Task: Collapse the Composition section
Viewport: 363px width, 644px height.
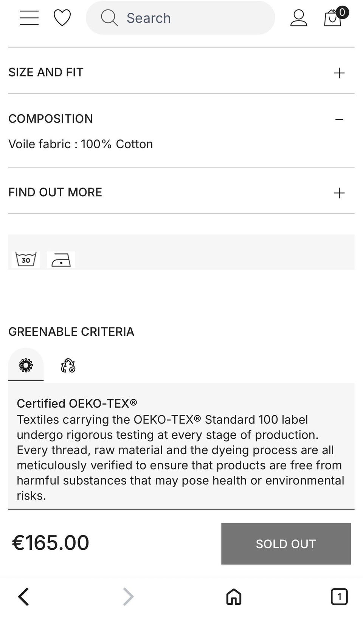Action: click(339, 119)
